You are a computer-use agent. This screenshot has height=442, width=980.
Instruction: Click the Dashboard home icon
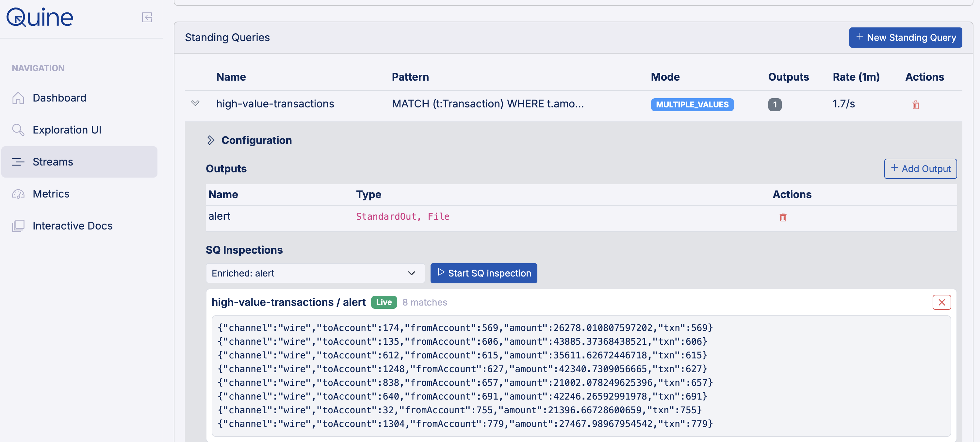pyautogui.click(x=18, y=98)
